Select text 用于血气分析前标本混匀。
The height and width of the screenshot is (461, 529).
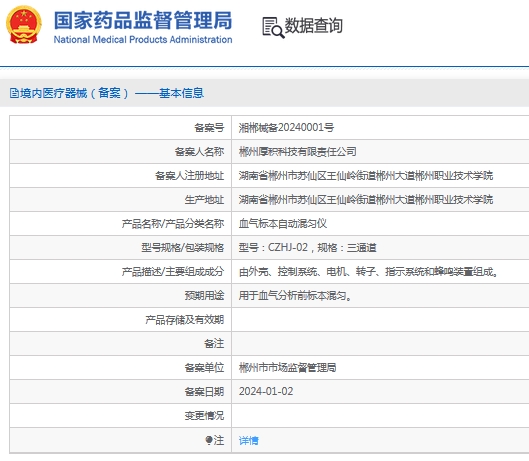click(295, 295)
